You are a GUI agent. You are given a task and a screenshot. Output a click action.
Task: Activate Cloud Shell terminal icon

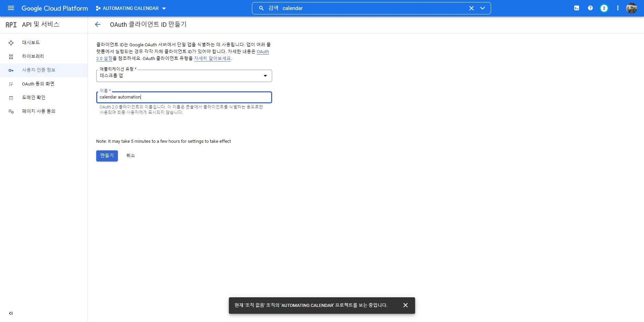pyautogui.click(x=577, y=8)
